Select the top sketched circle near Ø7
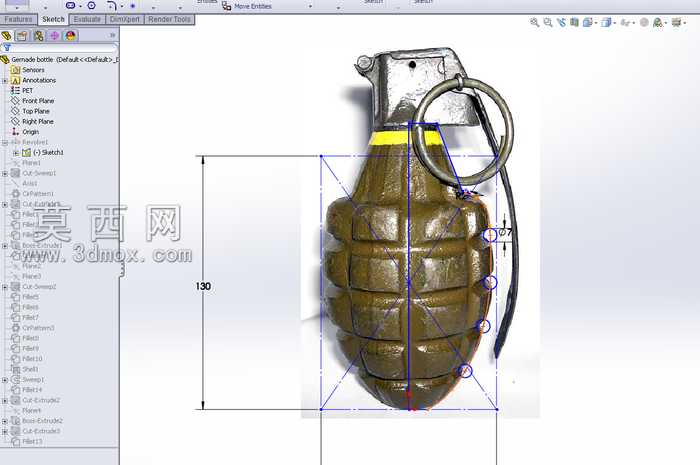Viewport: 700px width, 465px height. pos(490,235)
